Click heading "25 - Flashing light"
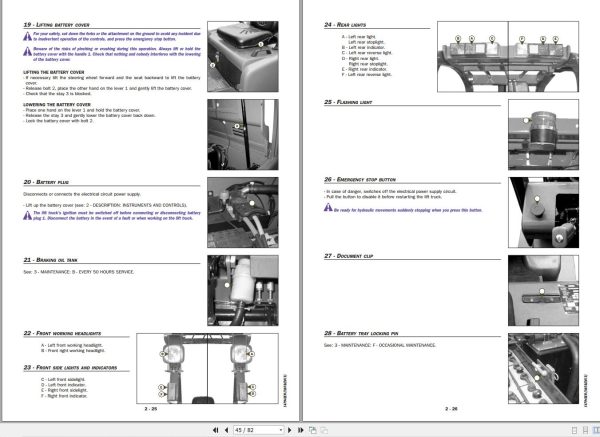 pos(348,102)
